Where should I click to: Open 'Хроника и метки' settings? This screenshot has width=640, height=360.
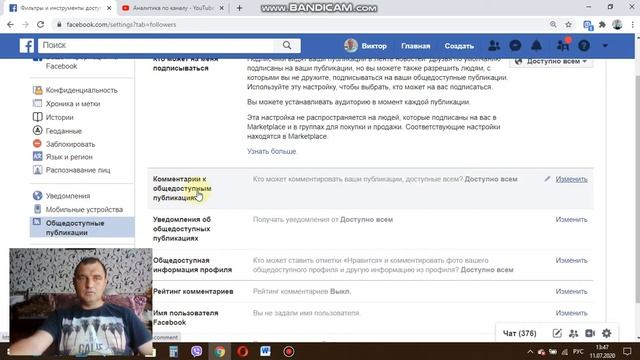[x=73, y=104]
